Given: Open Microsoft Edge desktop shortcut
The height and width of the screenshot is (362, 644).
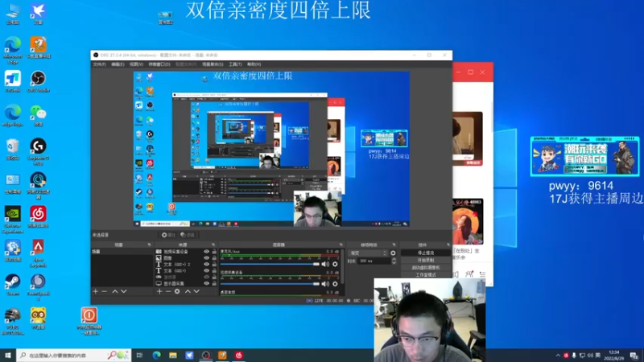Looking at the screenshot, I should click(13, 50).
